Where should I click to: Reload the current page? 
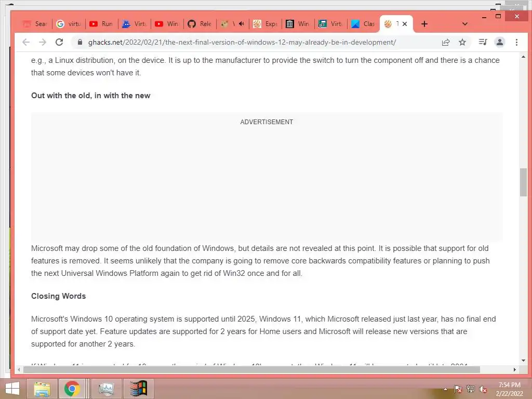point(59,42)
